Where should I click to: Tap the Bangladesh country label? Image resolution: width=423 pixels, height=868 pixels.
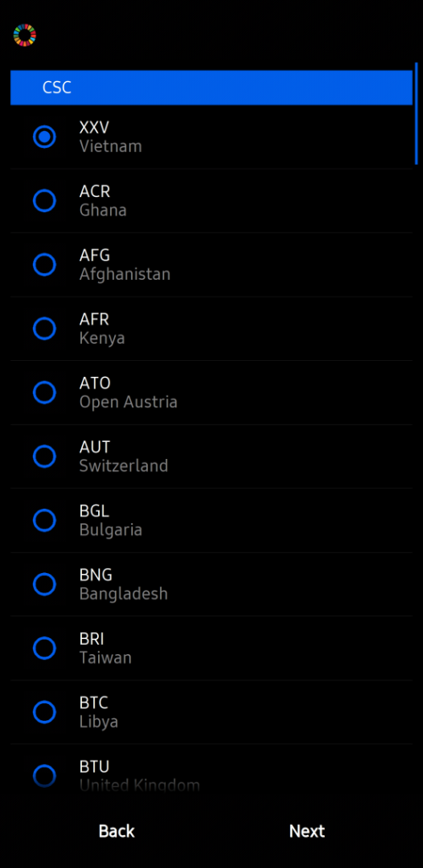124,594
